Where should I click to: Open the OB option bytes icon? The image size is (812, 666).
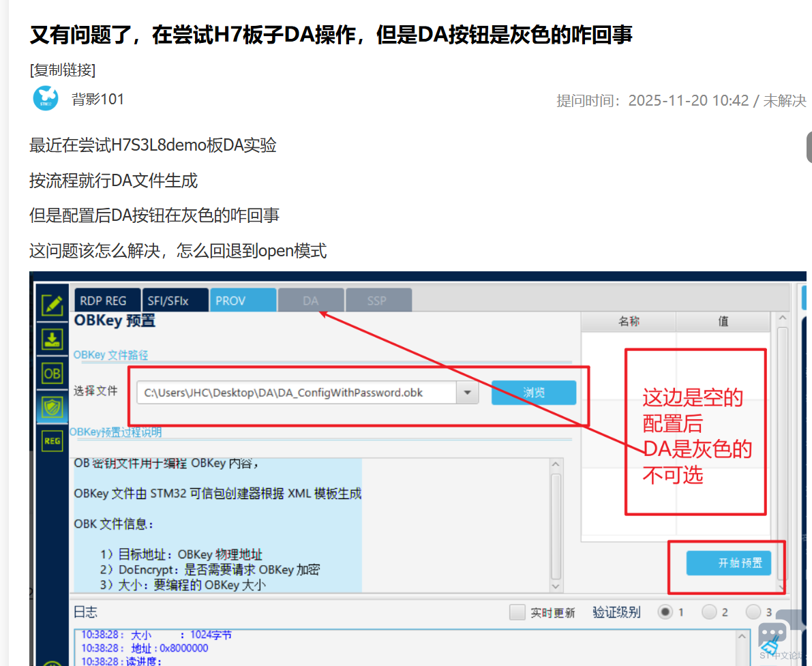pyautogui.click(x=52, y=374)
